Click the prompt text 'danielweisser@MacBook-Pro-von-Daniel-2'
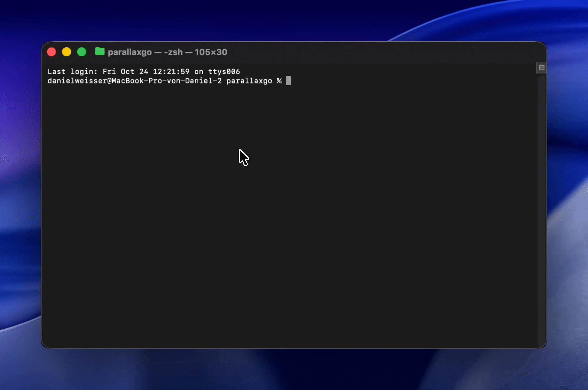This screenshot has width=588, height=390. pos(134,81)
